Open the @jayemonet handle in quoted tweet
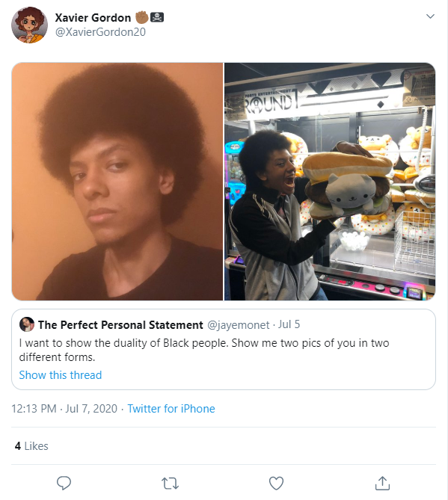Screen dimensions: 448x500 pos(239,325)
